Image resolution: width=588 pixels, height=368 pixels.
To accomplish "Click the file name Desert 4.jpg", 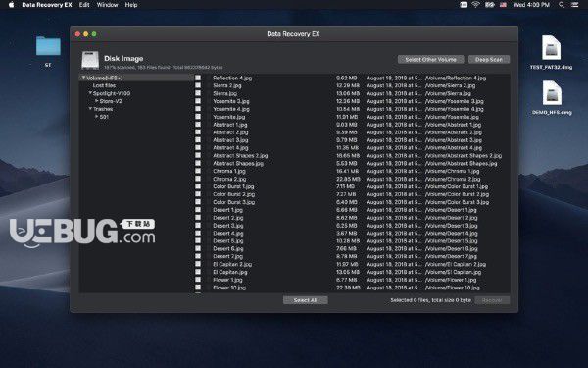I will (x=228, y=234).
